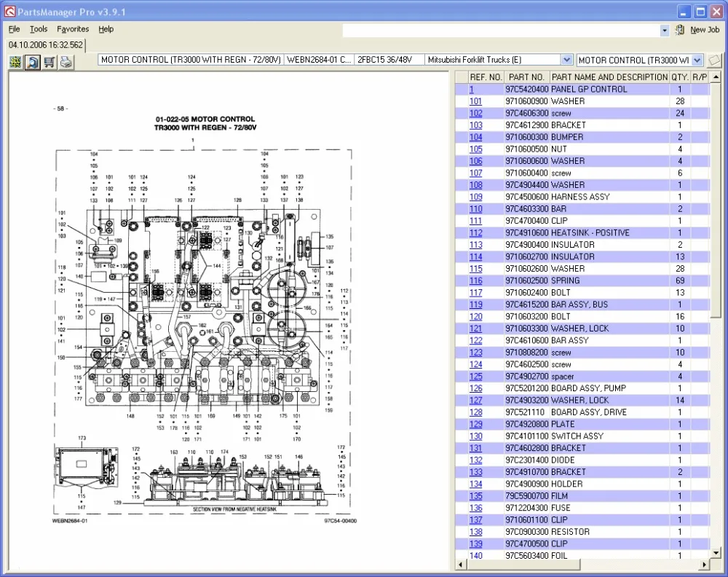Click the printer icon in toolbar
This screenshot has height=577, width=728.
coord(66,62)
